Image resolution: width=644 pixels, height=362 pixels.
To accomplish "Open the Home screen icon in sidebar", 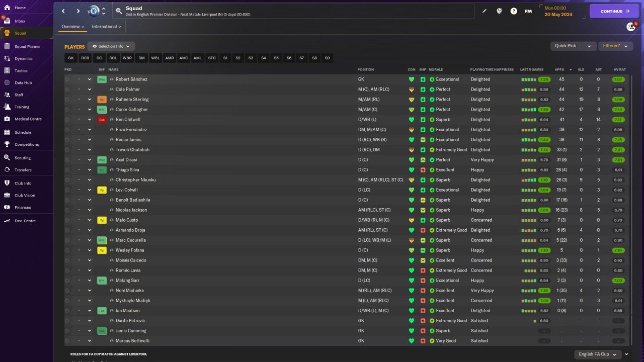I will [7, 8].
